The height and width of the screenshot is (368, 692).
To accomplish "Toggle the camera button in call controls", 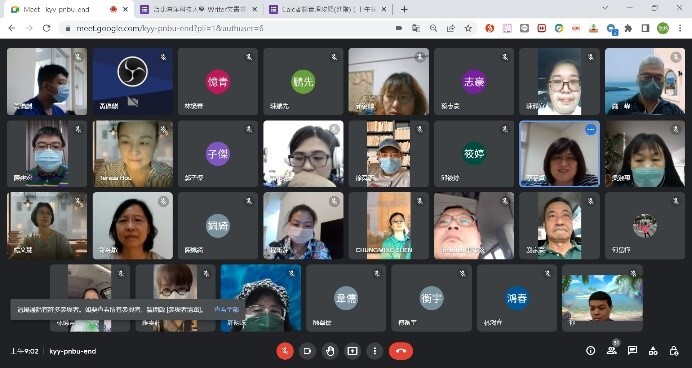I will (308, 351).
